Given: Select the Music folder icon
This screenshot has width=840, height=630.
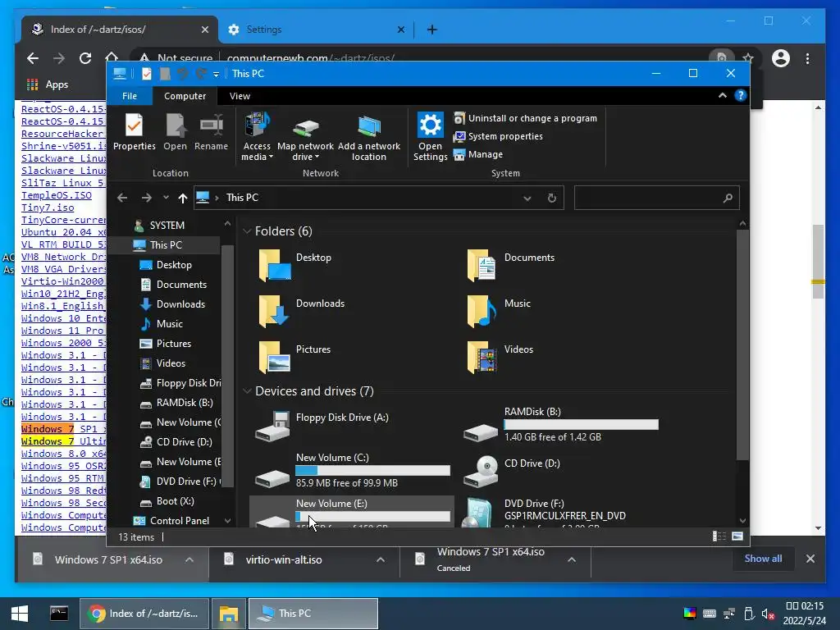Looking at the screenshot, I should click(x=482, y=311).
